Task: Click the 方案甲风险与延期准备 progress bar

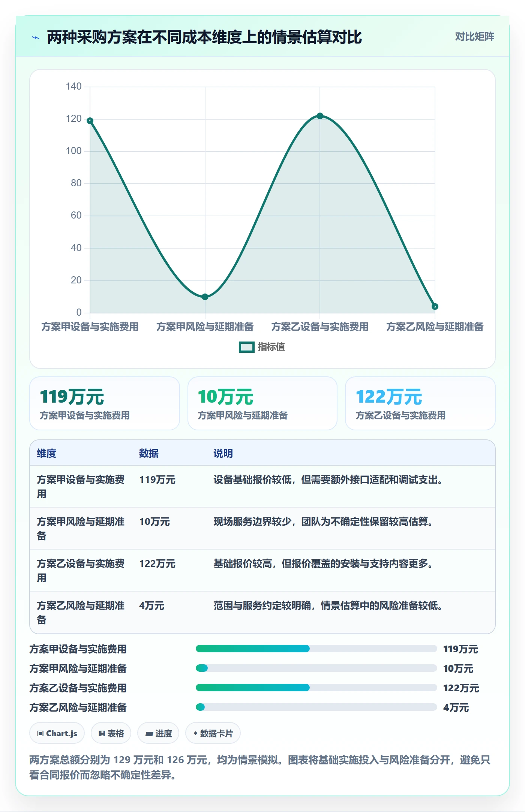Action: point(316,668)
